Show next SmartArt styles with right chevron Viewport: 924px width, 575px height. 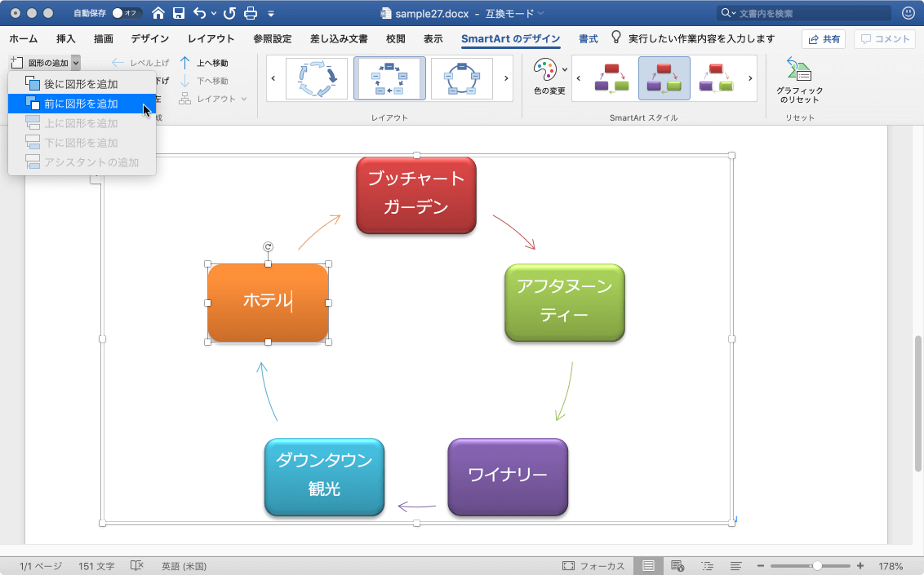point(750,78)
